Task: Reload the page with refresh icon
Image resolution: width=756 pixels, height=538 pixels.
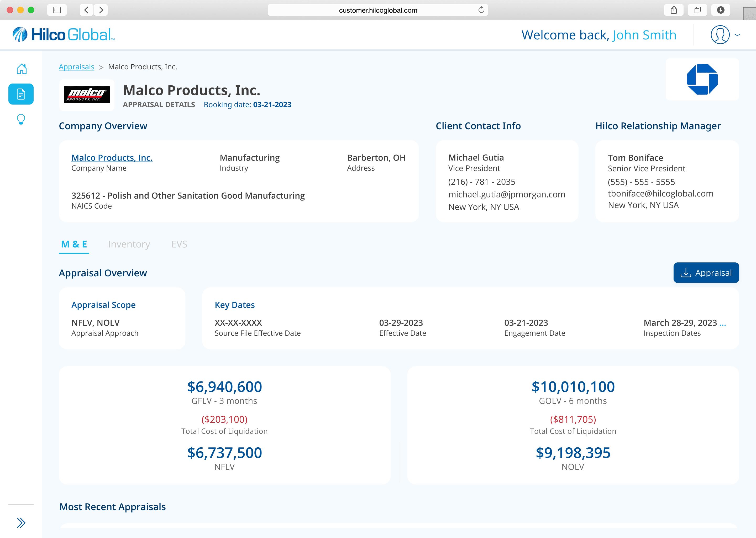Action: point(481,10)
